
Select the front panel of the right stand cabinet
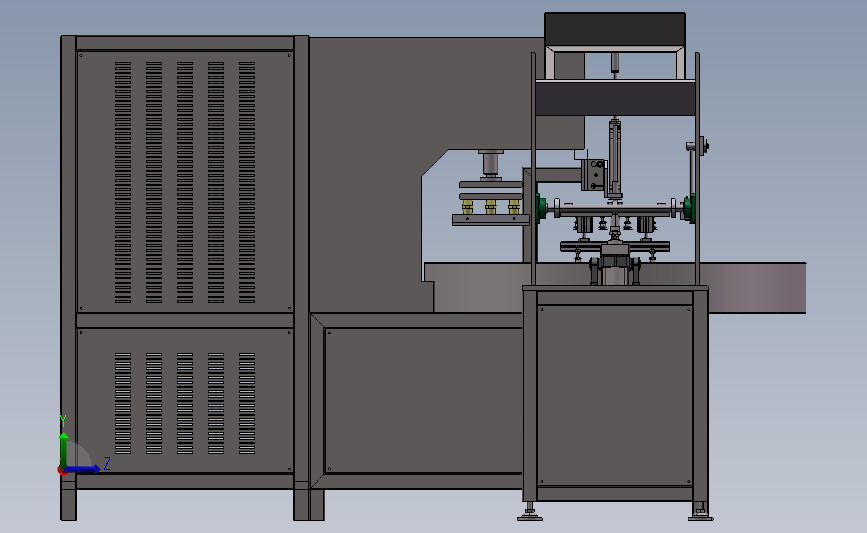615,396
